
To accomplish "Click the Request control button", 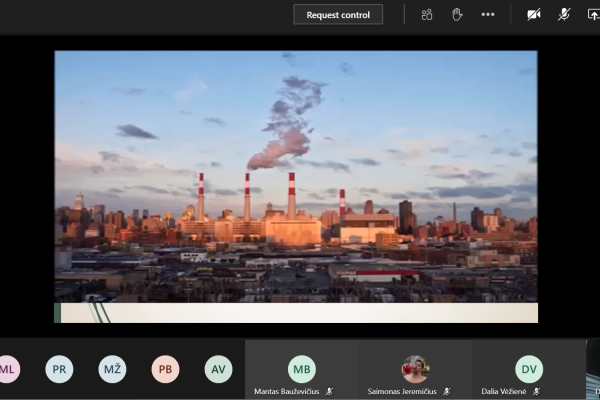I will click(338, 15).
